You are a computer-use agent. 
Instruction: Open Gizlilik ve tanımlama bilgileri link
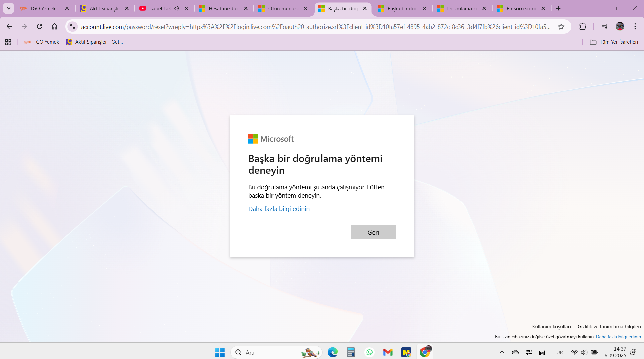coord(609,327)
